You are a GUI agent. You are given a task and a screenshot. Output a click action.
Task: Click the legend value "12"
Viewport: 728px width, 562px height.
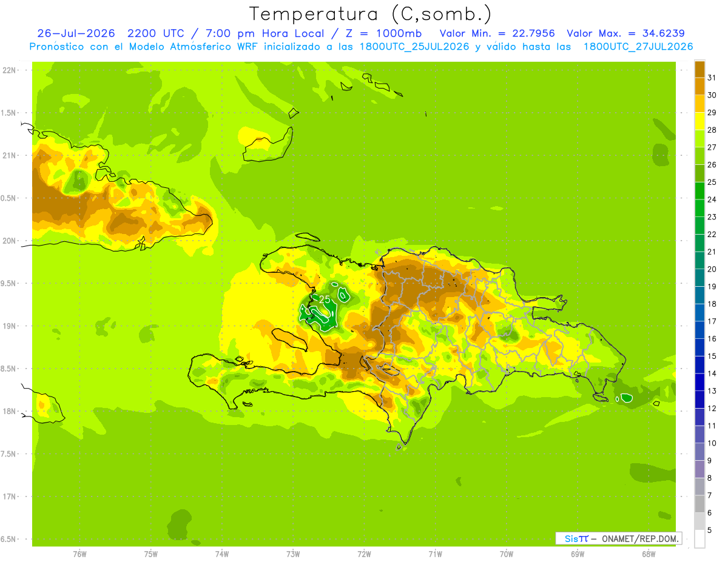coord(712,408)
